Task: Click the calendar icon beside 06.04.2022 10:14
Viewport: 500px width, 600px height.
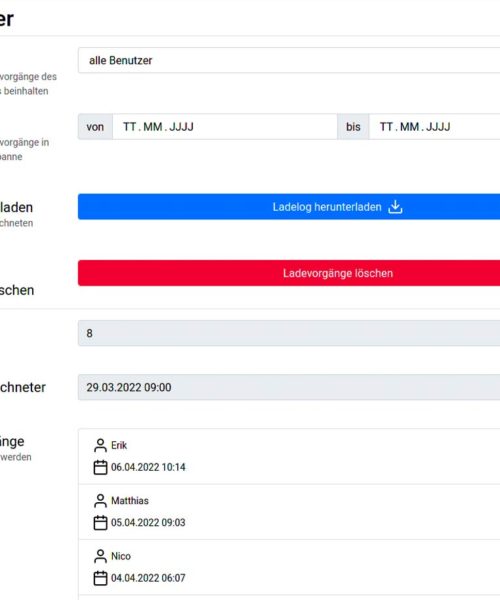Action: click(100, 467)
